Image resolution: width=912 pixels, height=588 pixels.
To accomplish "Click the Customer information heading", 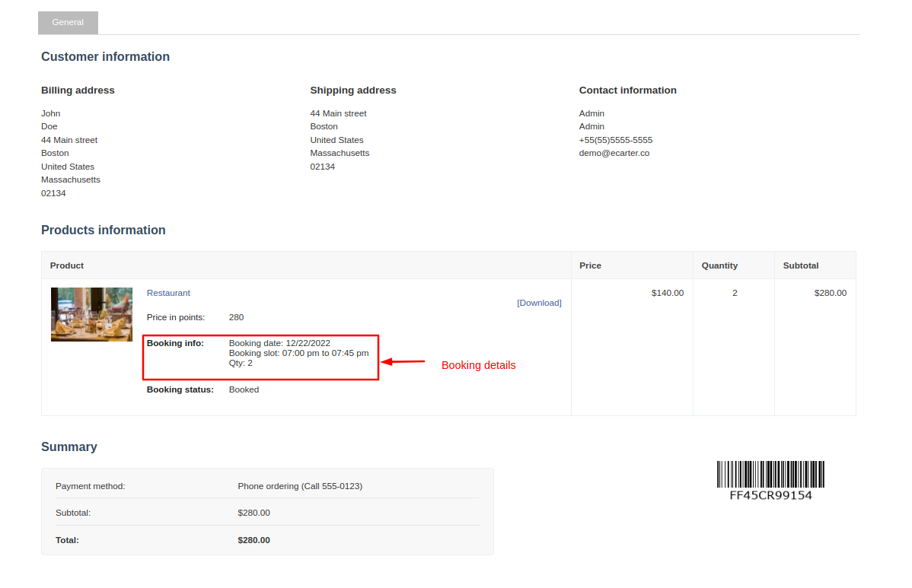I will coord(105,57).
